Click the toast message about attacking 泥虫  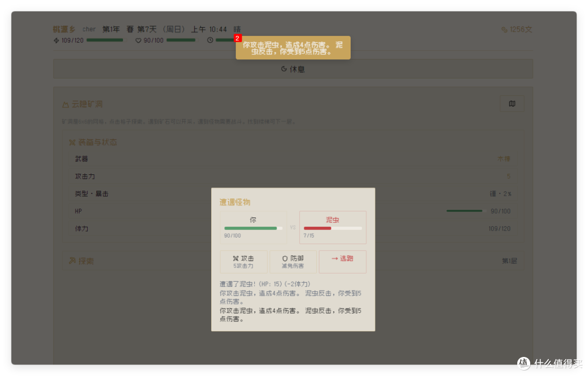click(293, 47)
